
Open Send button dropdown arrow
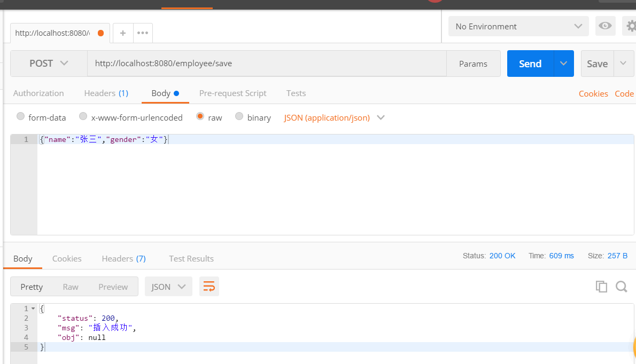point(563,64)
